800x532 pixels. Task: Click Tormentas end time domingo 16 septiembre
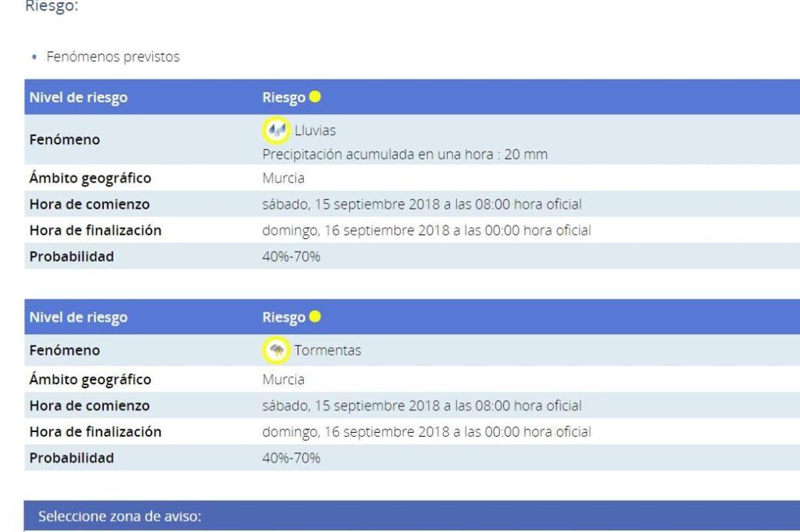click(x=427, y=432)
